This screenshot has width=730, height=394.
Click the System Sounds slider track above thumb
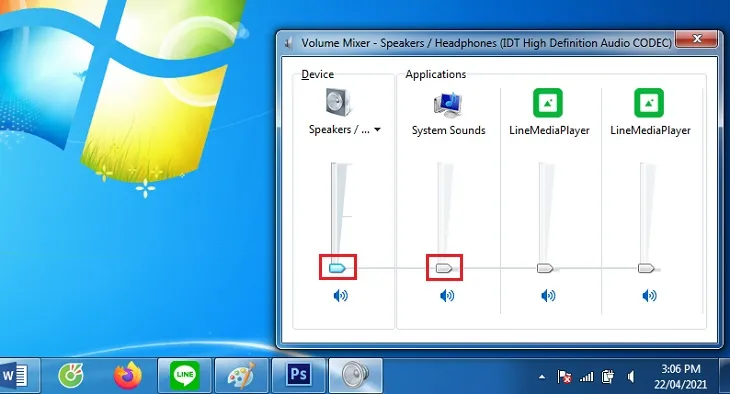point(440,212)
